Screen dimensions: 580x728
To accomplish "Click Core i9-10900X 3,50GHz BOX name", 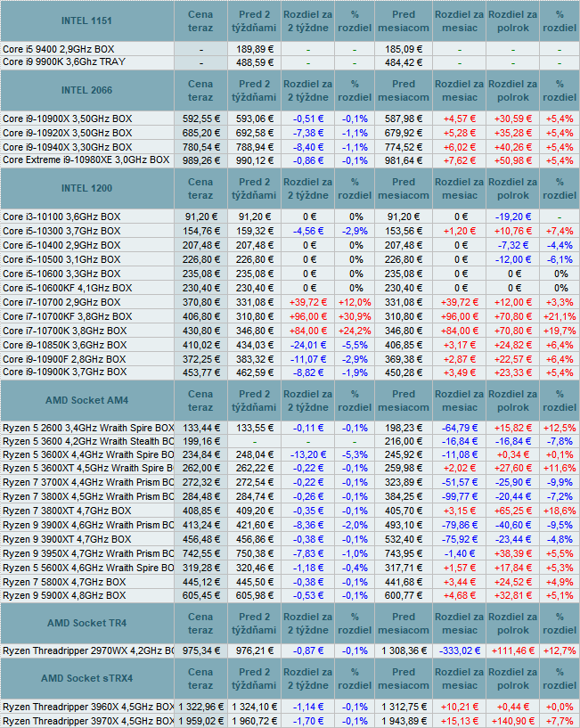I will [x=68, y=119].
